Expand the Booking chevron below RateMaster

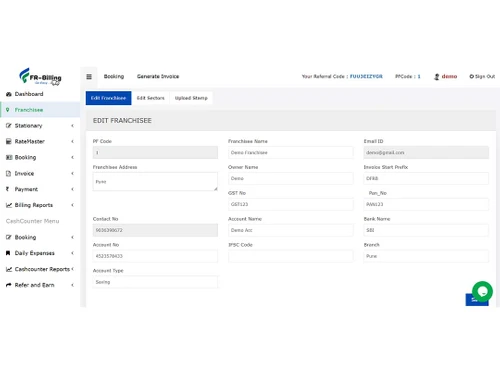coord(72,157)
